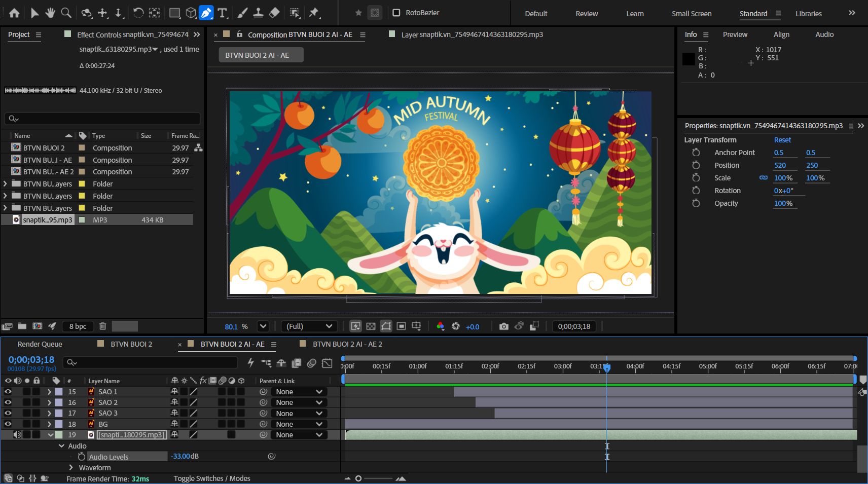This screenshot has height=484, width=868.
Task: Click Toggle Switches / Modes button
Action: coord(212,478)
